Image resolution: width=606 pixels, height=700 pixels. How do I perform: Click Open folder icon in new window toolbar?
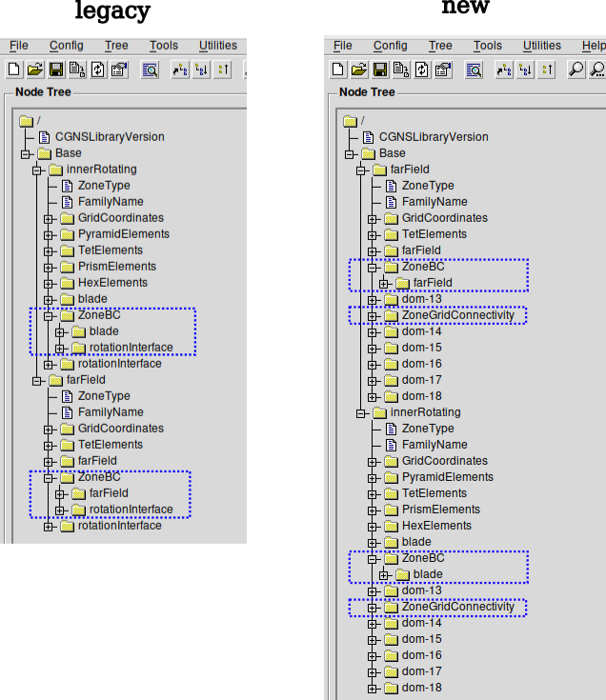358,69
